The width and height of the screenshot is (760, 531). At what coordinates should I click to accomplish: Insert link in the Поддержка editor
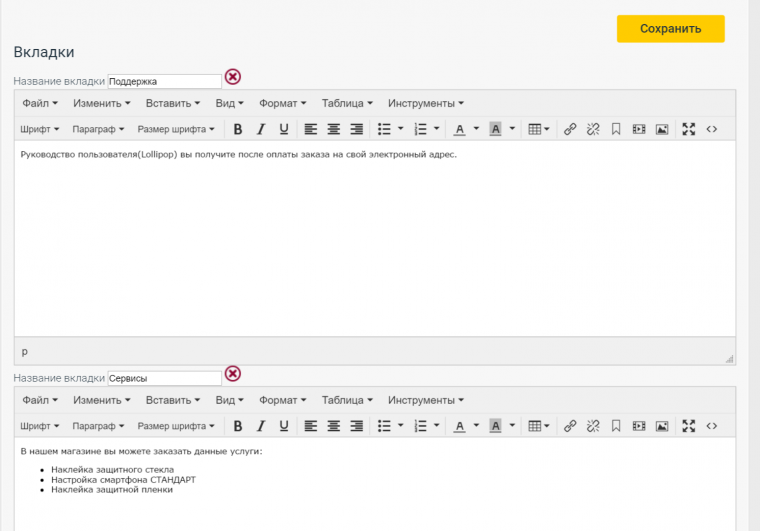click(570, 129)
